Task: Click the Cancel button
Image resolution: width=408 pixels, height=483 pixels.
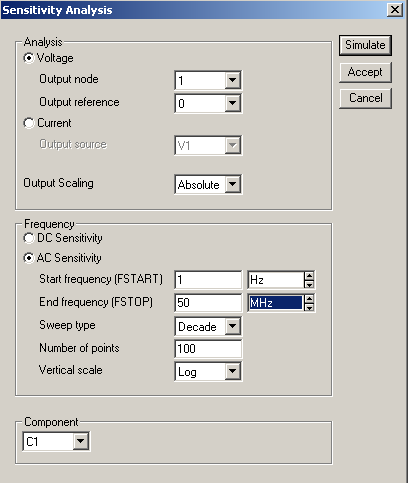Action: coord(365,98)
